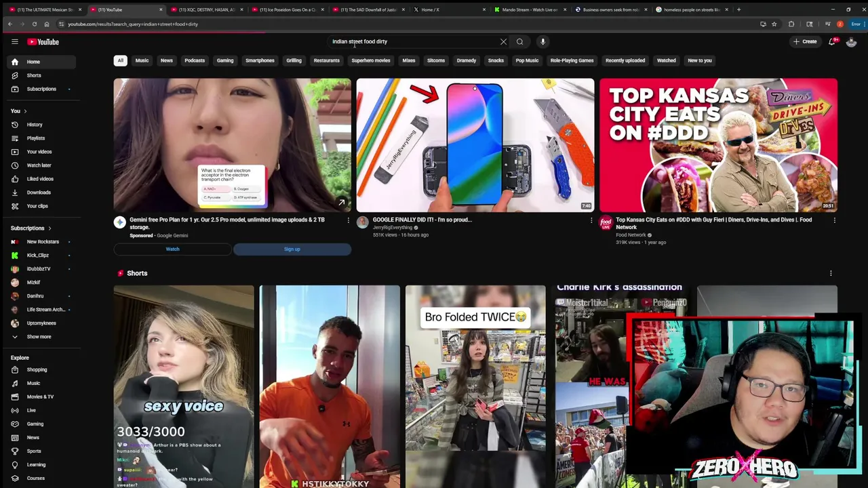Image resolution: width=868 pixels, height=488 pixels.
Task: Select the Music filter chip
Action: click(x=142, y=60)
